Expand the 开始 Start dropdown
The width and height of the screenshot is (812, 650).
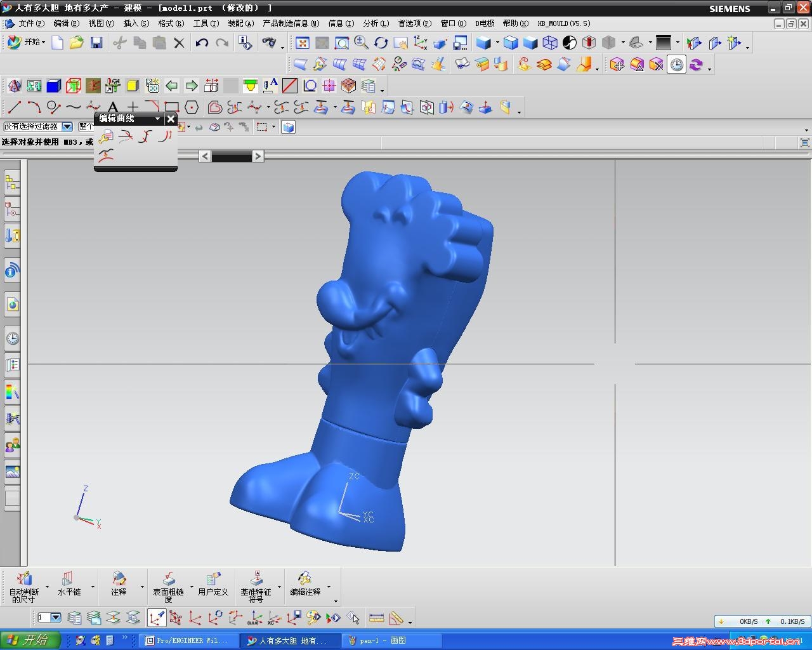(x=25, y=43)
